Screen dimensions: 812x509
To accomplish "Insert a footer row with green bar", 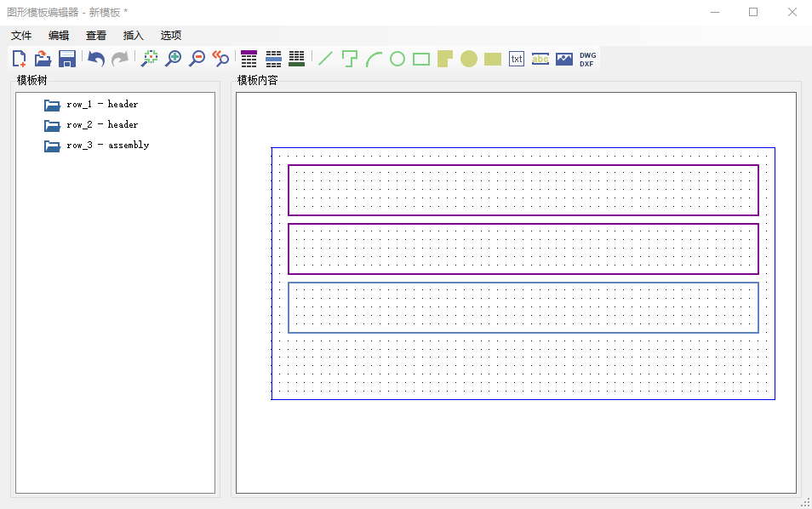I will coord(297,59).
